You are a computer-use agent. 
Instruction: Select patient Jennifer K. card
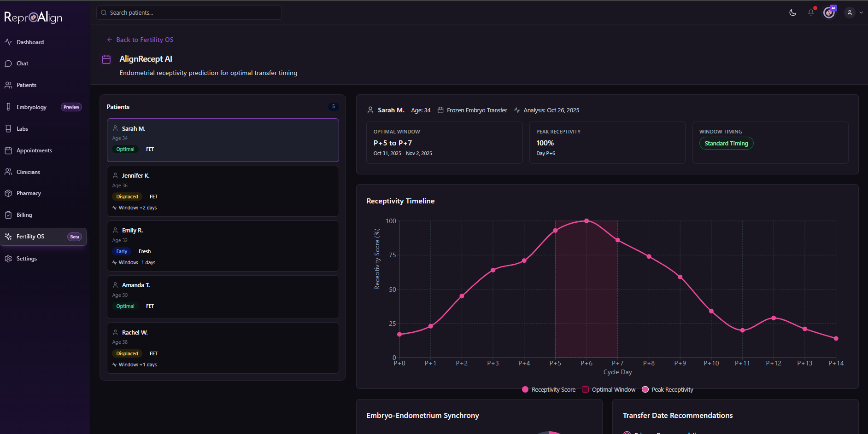[x=223, y=191]
